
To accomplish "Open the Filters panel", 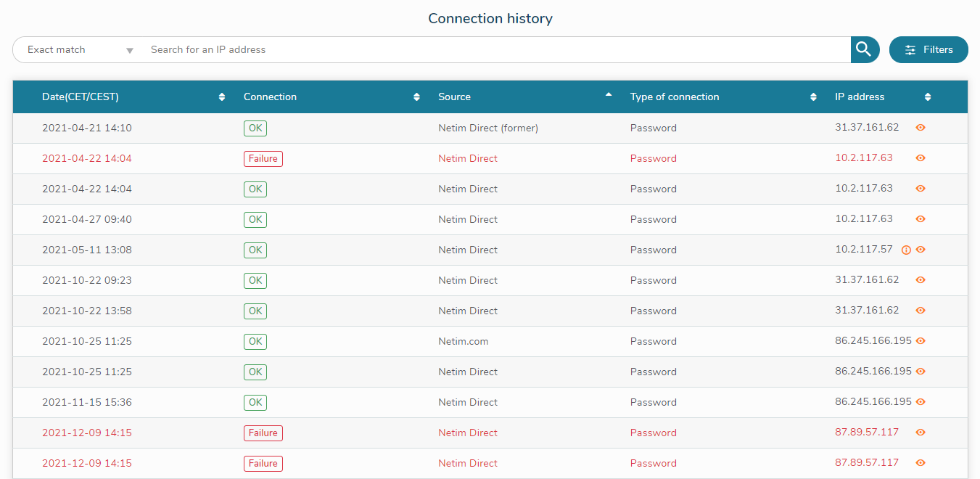I will pyautogui.click(x=928, y=49).
